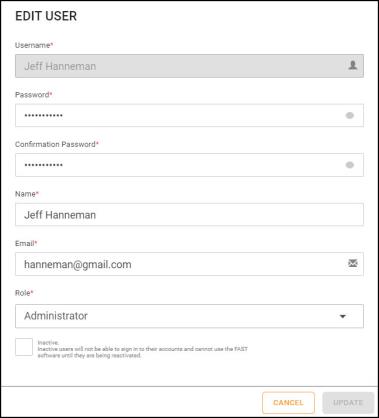
Task: Tick the Inactive checkbox
Action: point(24,347)
